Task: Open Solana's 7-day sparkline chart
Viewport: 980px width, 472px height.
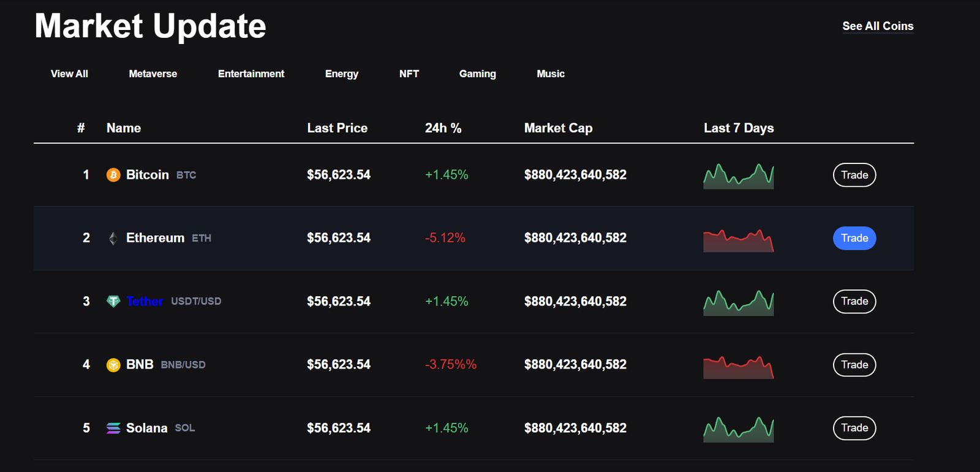Action: click(x=738, y=429)
